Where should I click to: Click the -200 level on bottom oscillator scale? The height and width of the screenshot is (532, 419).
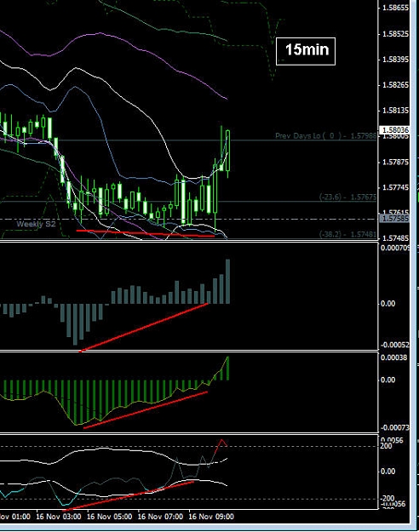pyautogui.click(x=387, y=498)
